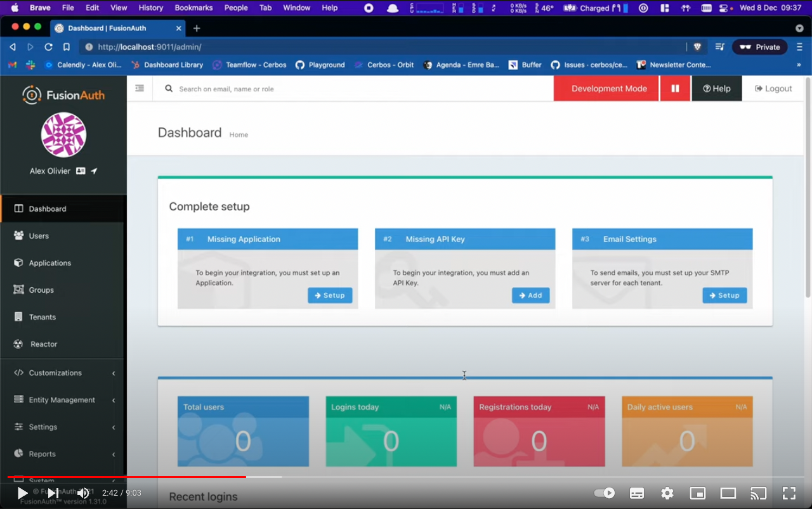Mute the video volume
The image size is (812, 509).
(x=83, y=493)
